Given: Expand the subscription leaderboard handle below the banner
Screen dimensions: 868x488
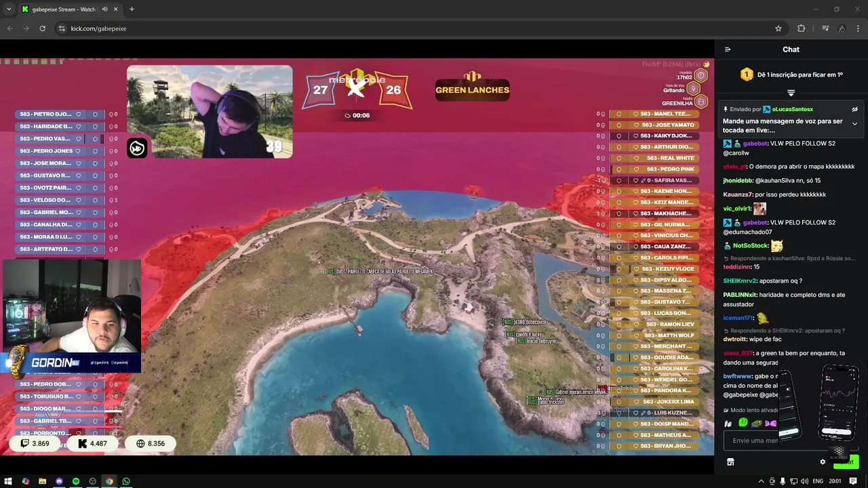Looking at the screenshot, I should pos(791,93).
